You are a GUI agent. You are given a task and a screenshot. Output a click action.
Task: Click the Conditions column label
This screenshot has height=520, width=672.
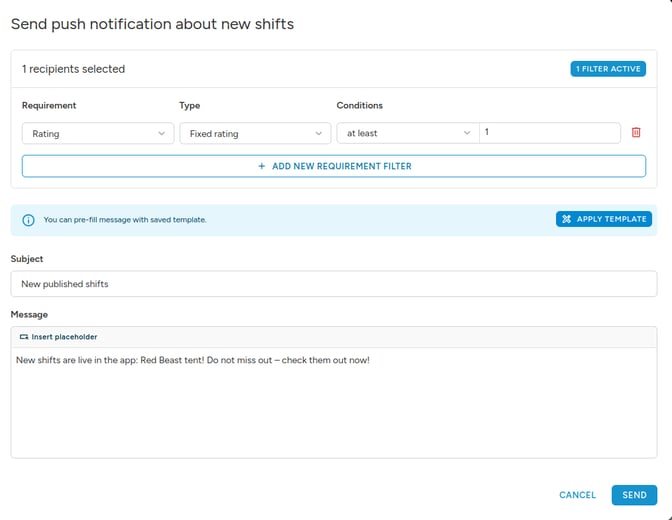coord(359,105)
